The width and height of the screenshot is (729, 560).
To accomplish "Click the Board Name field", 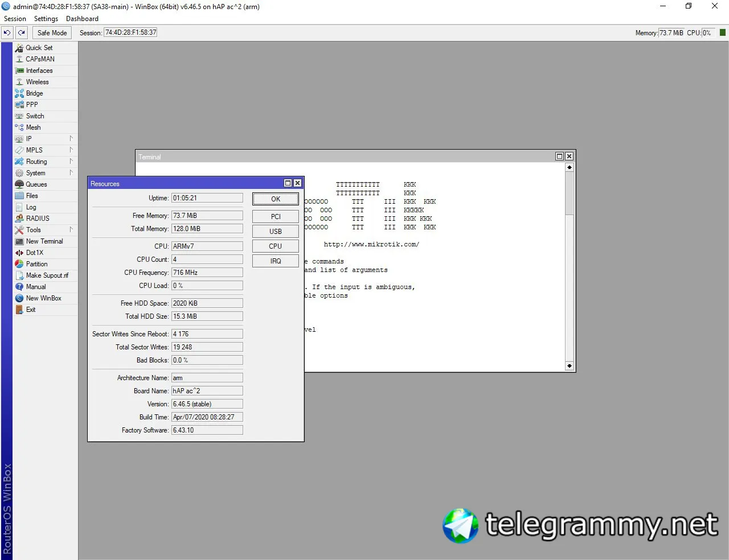I will click(x=207, y=391).
